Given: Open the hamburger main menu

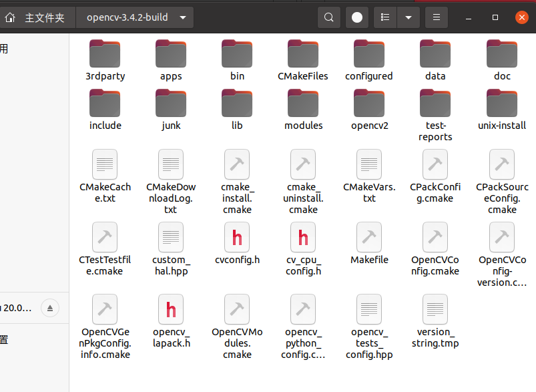Looking at the screenshot, I should [437, 17].
